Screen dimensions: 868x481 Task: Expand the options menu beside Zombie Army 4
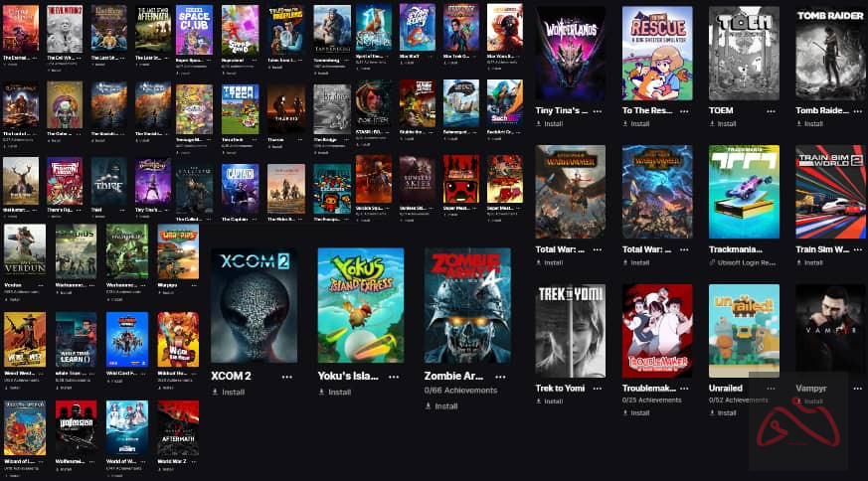coord(500,377)
